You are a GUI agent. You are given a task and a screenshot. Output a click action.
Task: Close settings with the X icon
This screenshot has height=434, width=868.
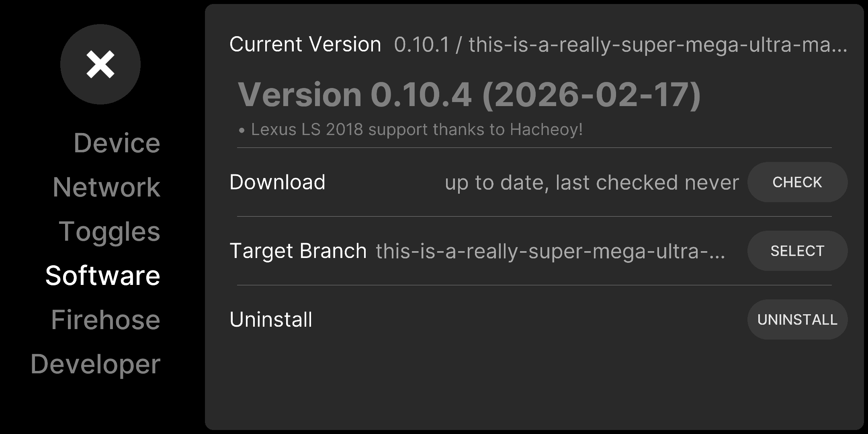click(100, 64)
